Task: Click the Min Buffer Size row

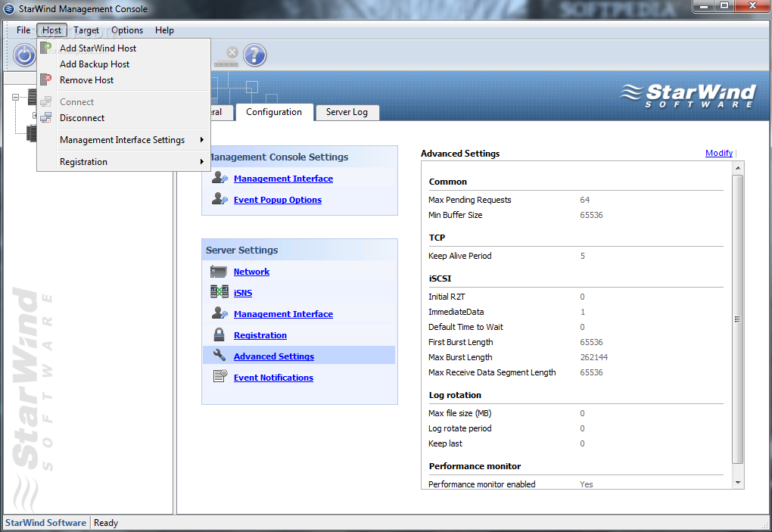Action: [575, 215]
